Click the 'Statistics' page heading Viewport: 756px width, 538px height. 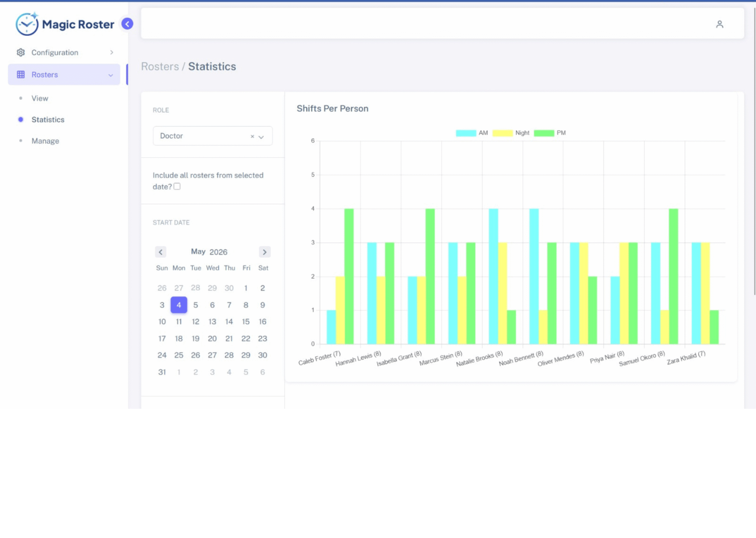tap(212, 66)
